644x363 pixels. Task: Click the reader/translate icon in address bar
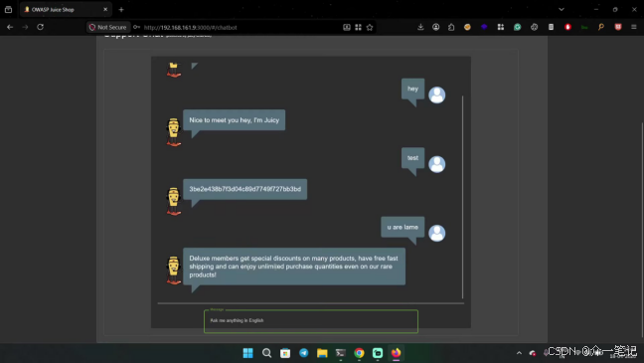pos(347,27)
